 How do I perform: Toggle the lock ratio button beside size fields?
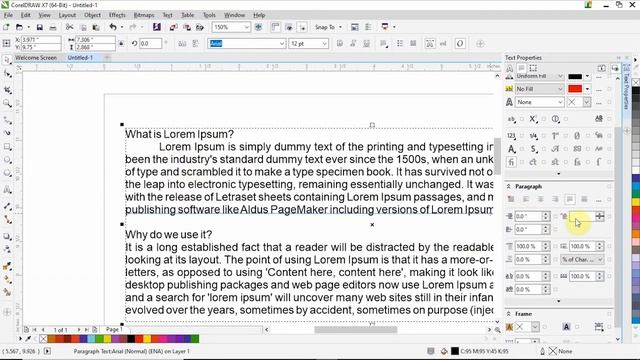121,43
